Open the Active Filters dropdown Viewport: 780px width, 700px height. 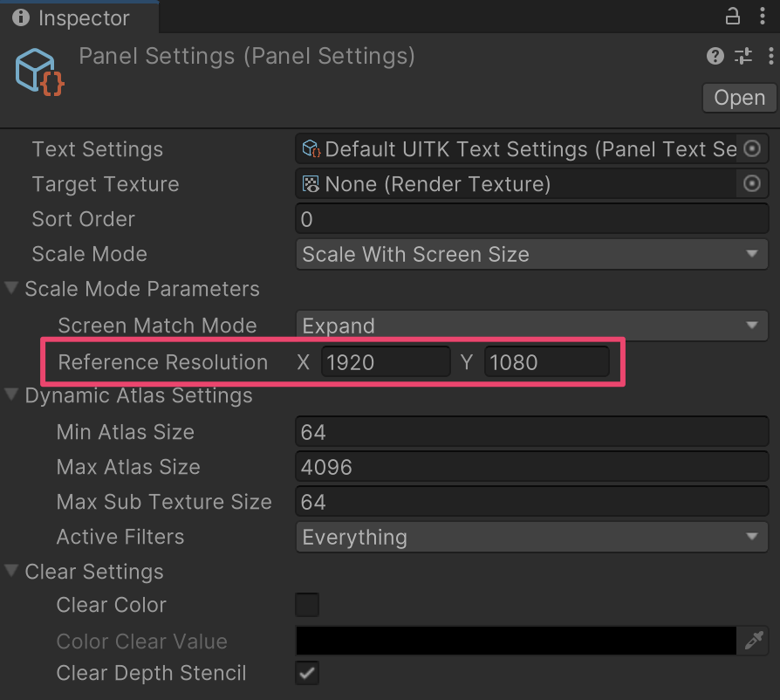coord(531,537)
